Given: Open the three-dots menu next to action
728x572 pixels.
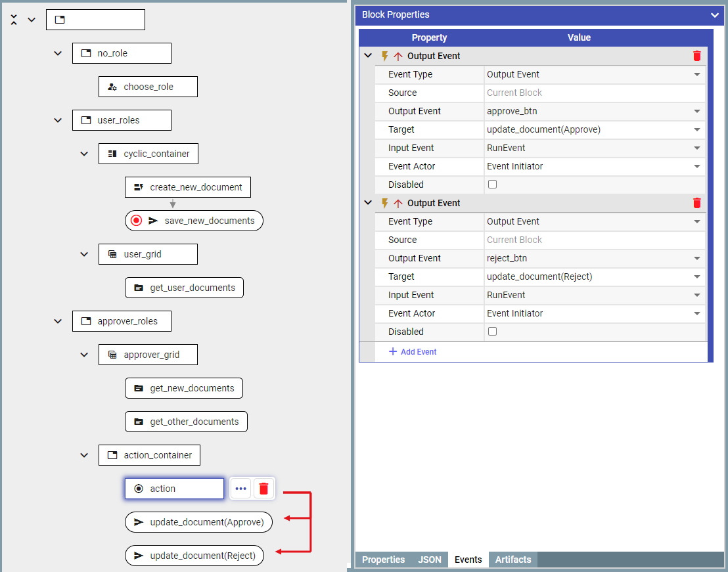Looking at the screenshot, I should click(x=240, y=489).
